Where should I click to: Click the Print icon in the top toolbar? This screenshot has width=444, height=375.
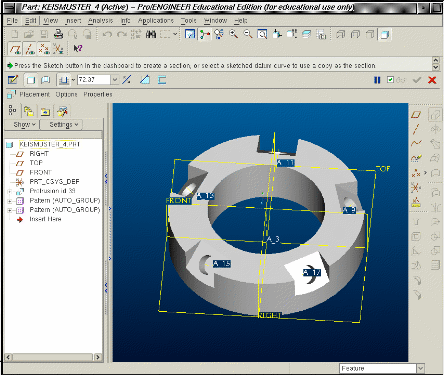[58, 34]
